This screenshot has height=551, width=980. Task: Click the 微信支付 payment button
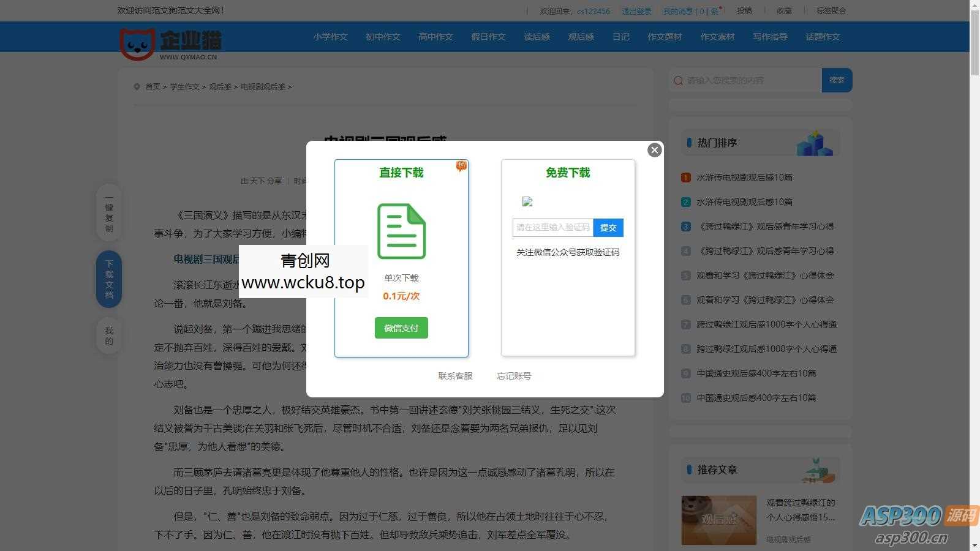pyautogui.click(x=401, y=328)
